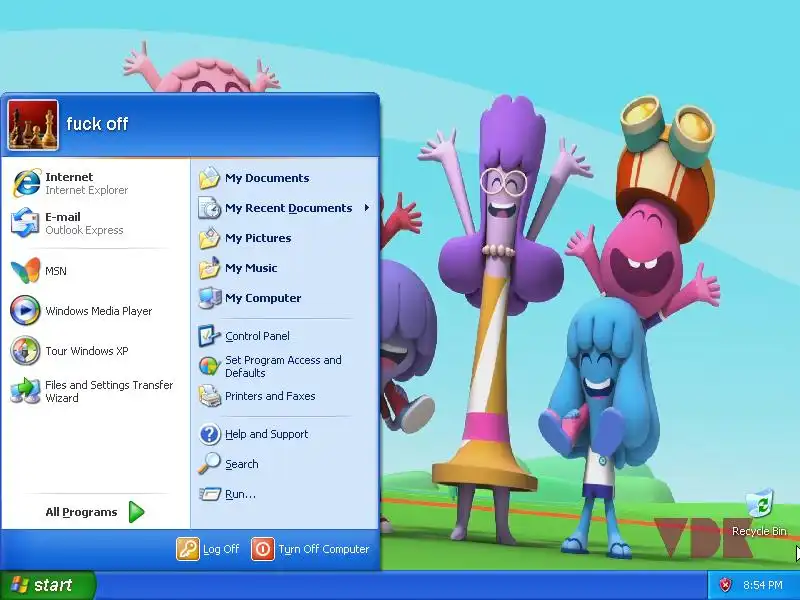This screenshot has height=600, width=800.
Task: Click the Windows Media Player icon
Action: pos(25,310)
